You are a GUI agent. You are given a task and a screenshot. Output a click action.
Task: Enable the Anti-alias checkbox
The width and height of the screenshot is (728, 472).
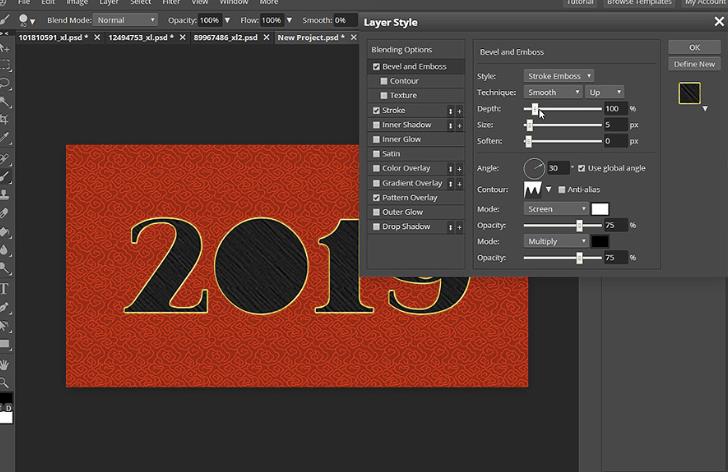point(561,189)
